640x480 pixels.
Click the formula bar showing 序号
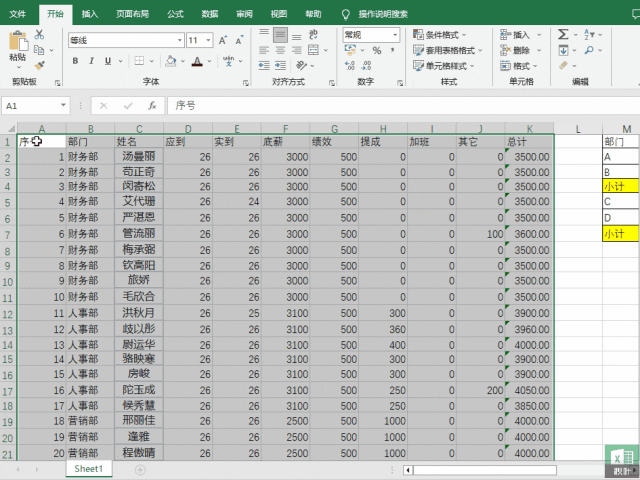tap(403, 106)
